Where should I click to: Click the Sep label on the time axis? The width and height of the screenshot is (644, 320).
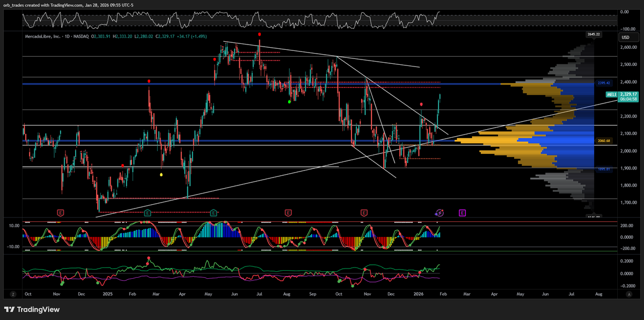pos(312,294)
